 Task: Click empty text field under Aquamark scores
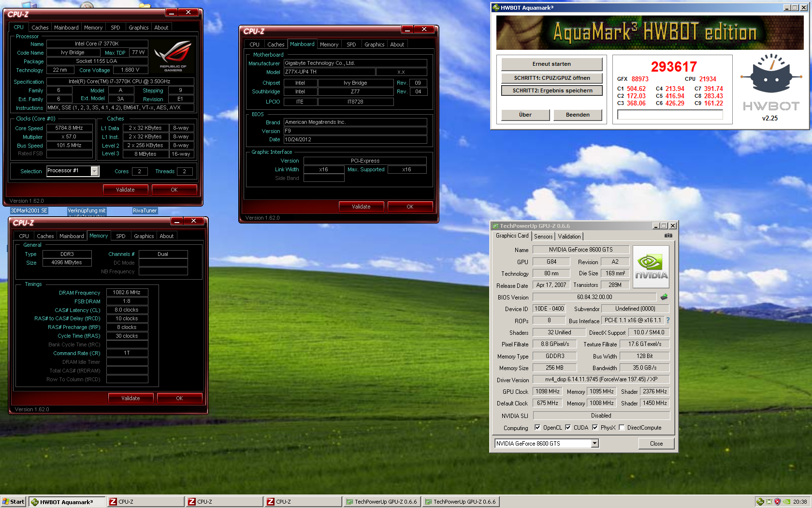[670, 115]
